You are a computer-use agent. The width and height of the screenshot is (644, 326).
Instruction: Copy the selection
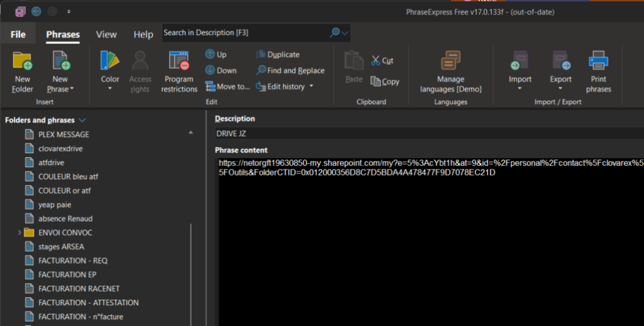pos(385,82)
